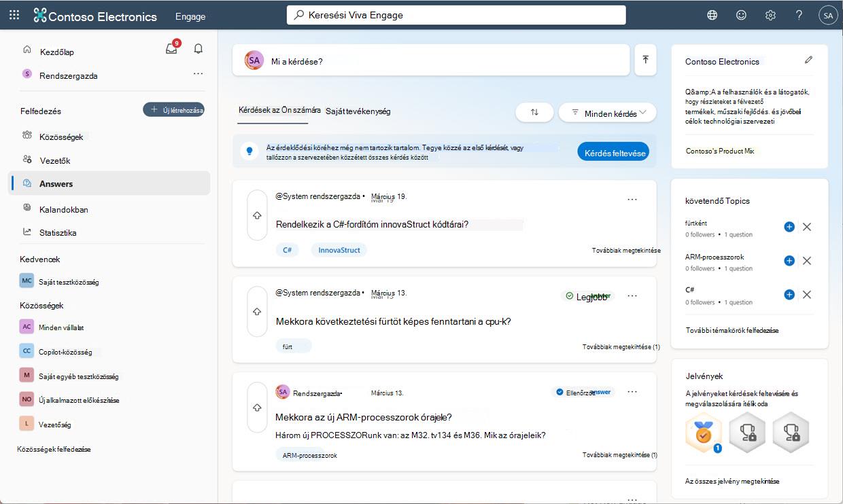Upvote the C#-fordítóm innovaStruct question
The width and height of the screenshot is (843, 504).
pos(257,215)
